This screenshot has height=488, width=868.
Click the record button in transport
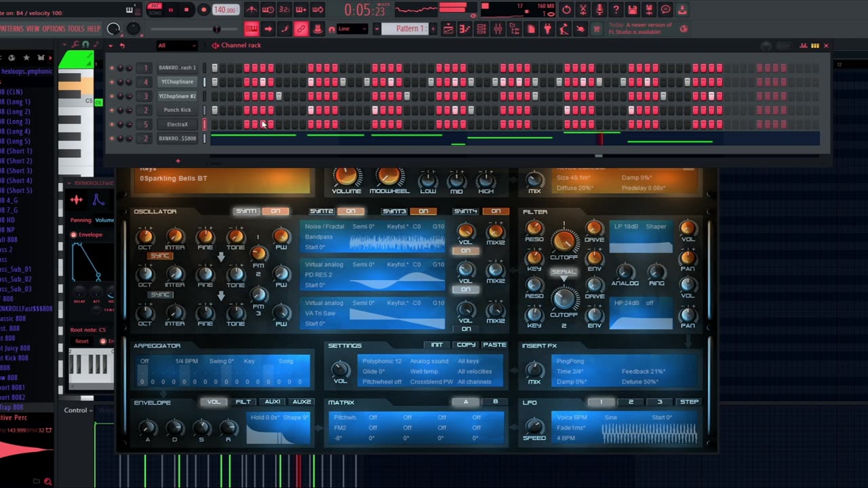203,9
